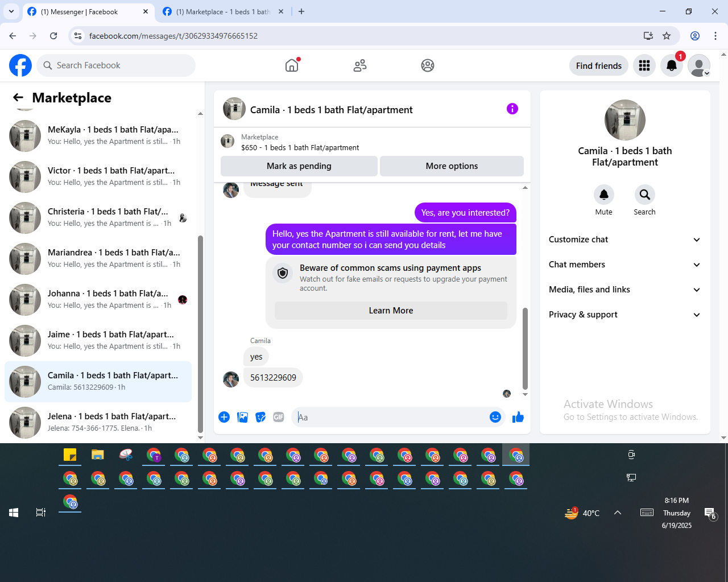Open a new browser tab
This screenshot has height=582, width=728.
tap(301, 11)
